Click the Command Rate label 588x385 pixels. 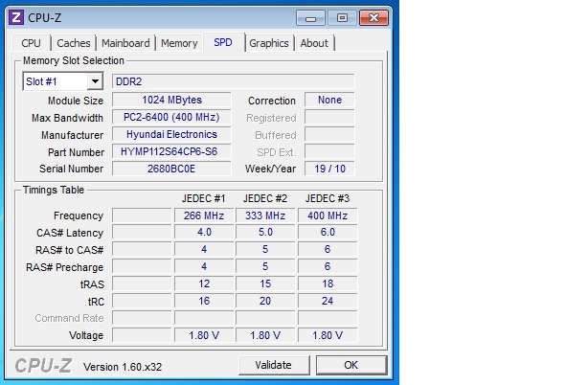tap(69, 318)
